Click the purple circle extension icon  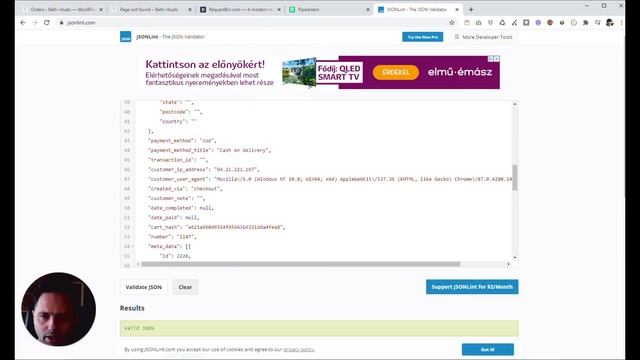tap(538, 23)
